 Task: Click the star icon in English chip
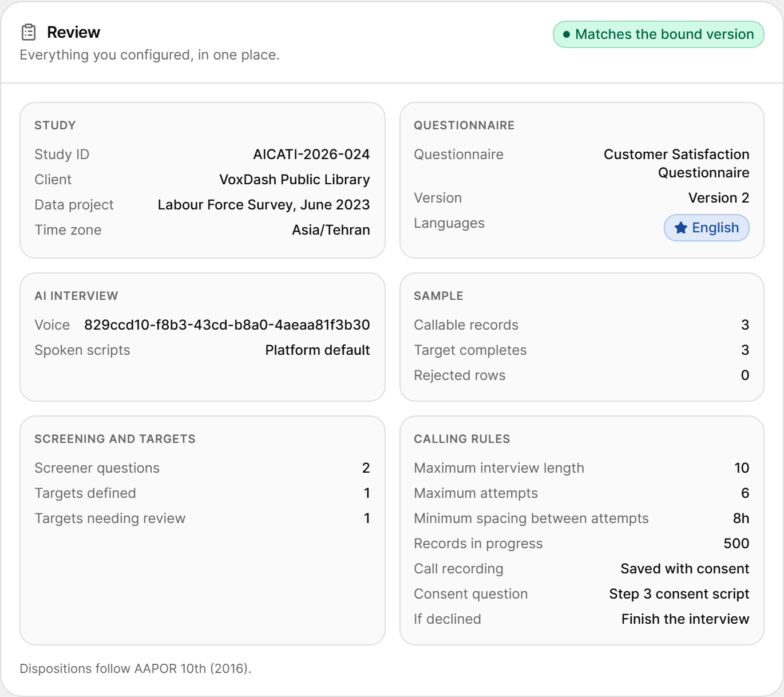pos(681,228)
